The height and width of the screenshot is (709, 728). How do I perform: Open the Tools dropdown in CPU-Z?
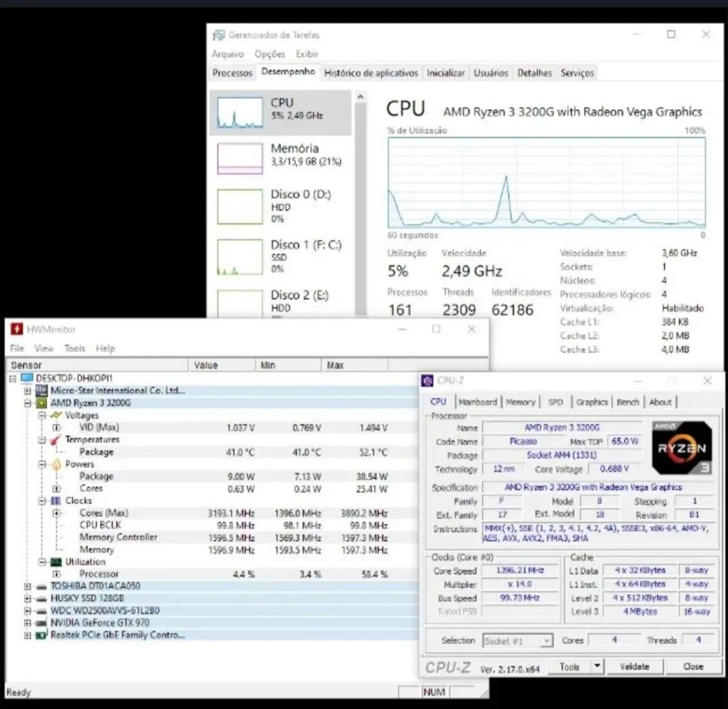pyautogui.click(x=597, y=666)
